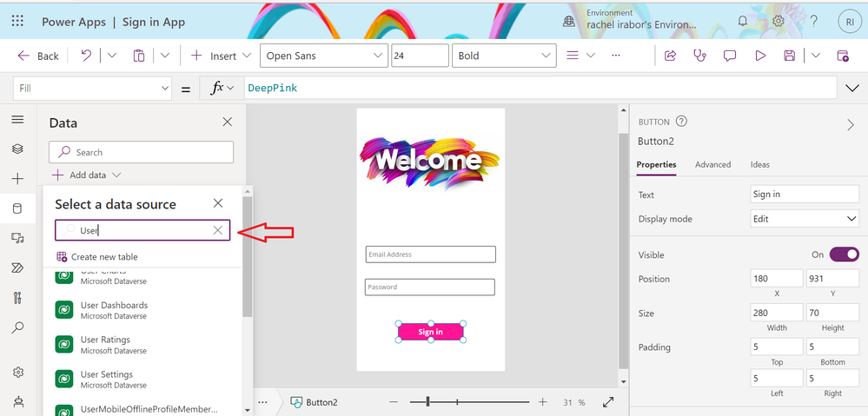
Task: Click the Paste clipboard icon
Action: point(139,56)
